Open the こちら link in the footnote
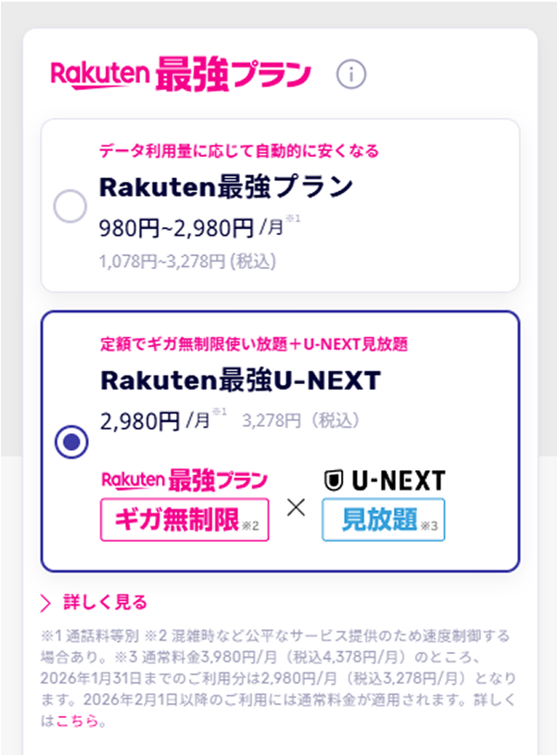This screenshot has height=756, width=557. [x=77, y=720]
